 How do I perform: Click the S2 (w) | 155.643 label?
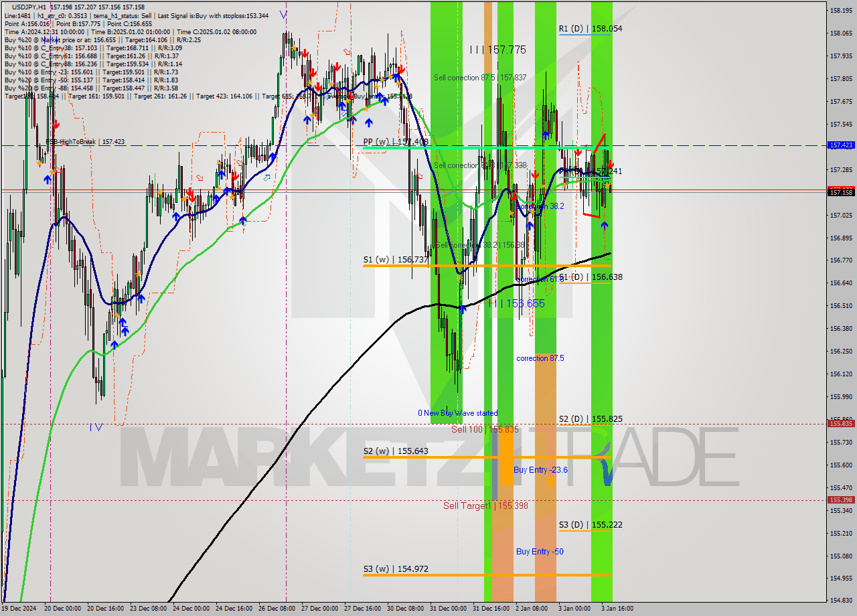[396, 451]
